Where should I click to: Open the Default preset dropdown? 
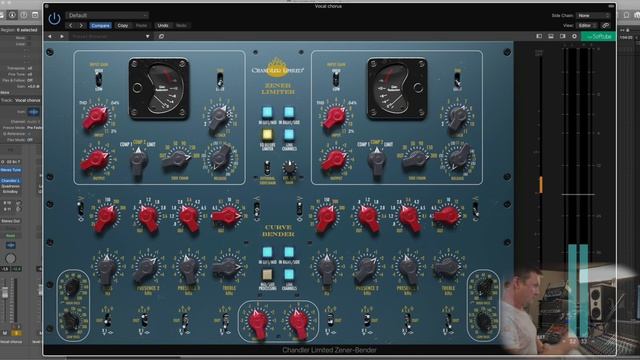coord(107,15)
